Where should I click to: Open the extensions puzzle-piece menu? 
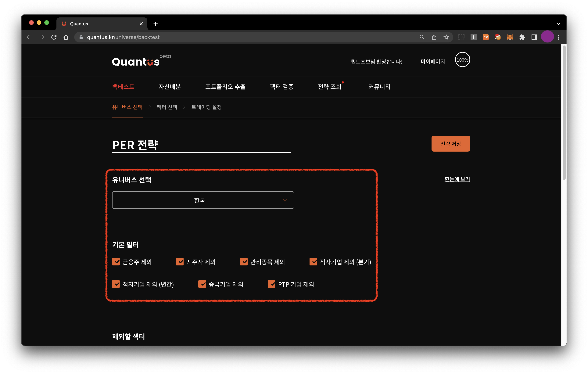(522, 37)
